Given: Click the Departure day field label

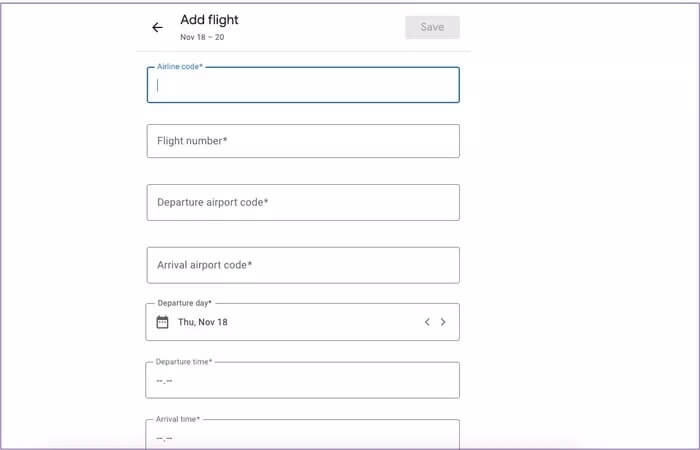Looking at the screenshot, I should click(x=184, y=303).
